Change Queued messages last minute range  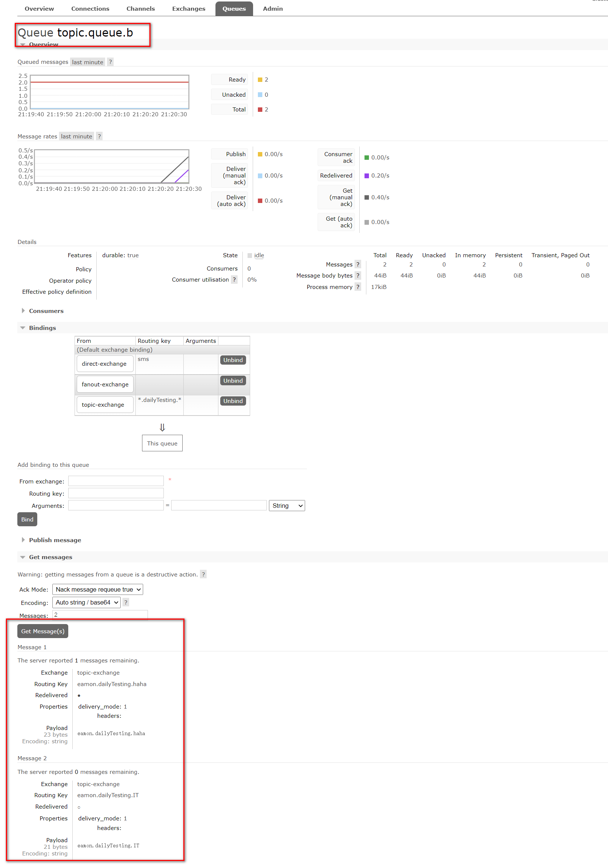[88, 62]
